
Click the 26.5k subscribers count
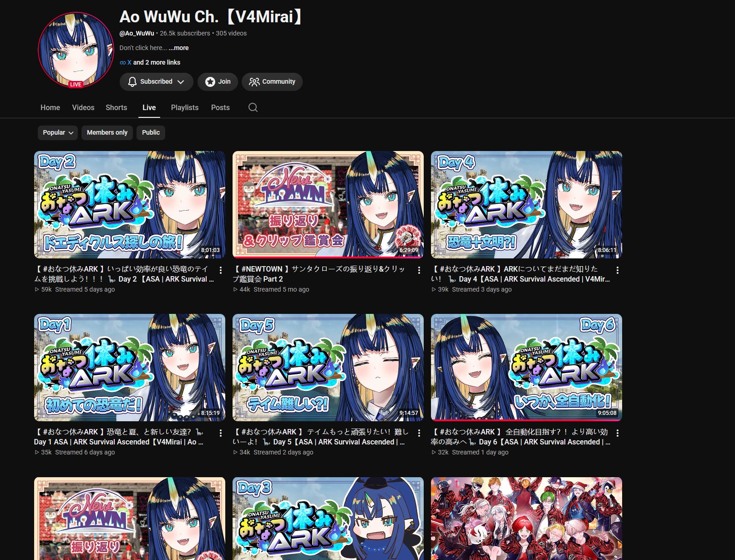[x=185, y=33]
